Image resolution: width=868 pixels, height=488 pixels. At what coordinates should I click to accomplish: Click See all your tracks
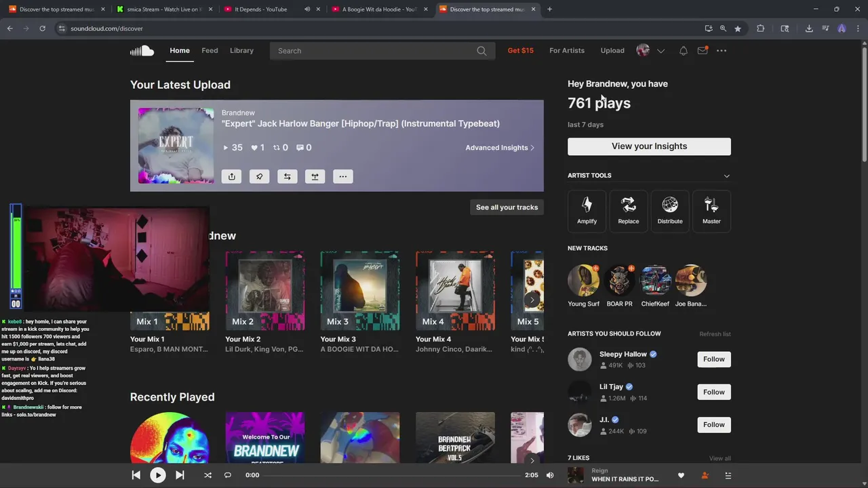pyautogui.click(x=507, y=207)
